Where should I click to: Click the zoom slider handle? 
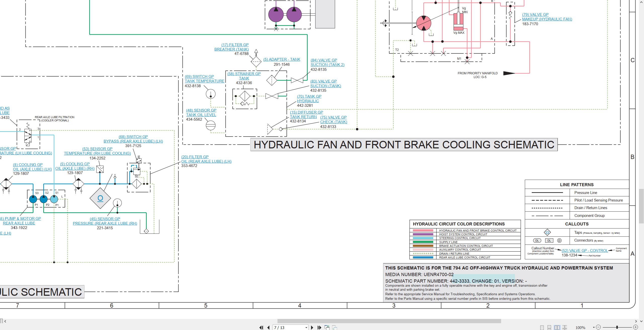[x=617, y=327]
